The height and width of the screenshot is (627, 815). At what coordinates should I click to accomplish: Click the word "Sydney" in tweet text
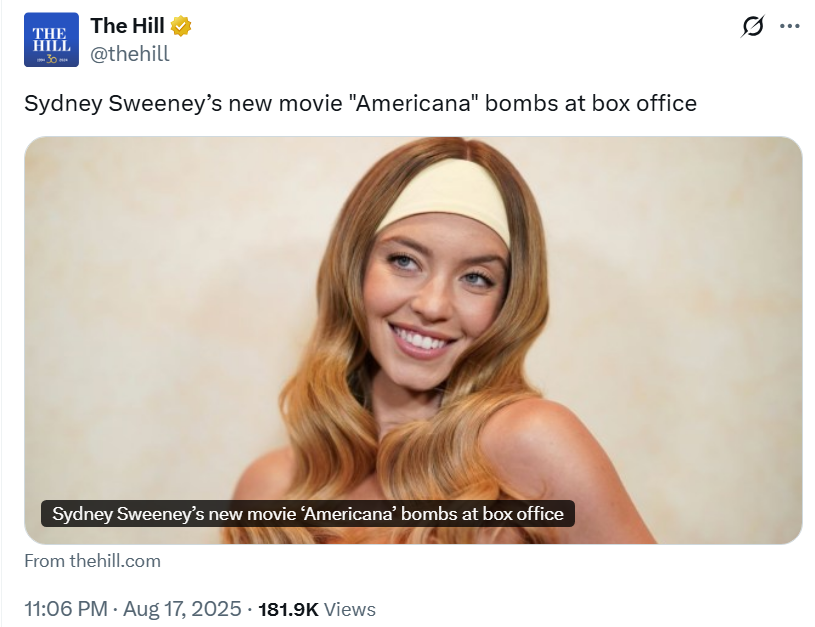(63, 103)
